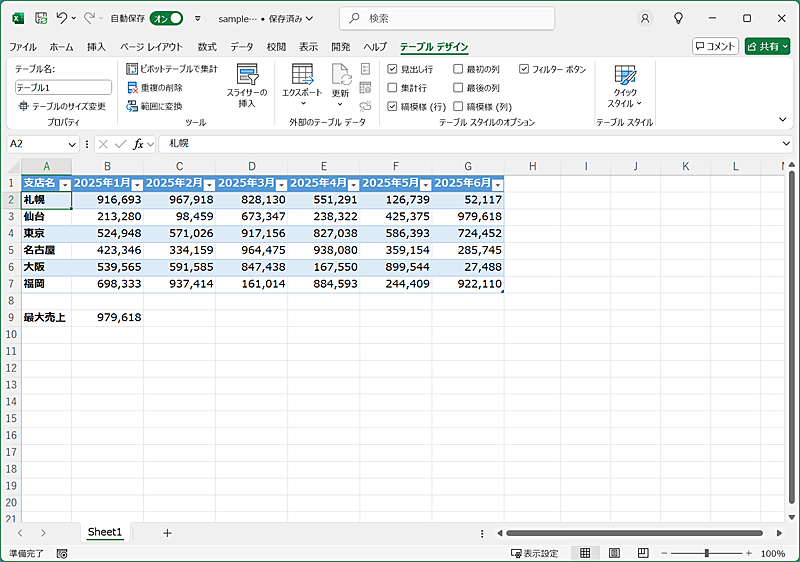The height and width of the screenshot is (562, 800).
Task: Switch to the 数式 ribbon tab
Action: [x=207, y=47]
